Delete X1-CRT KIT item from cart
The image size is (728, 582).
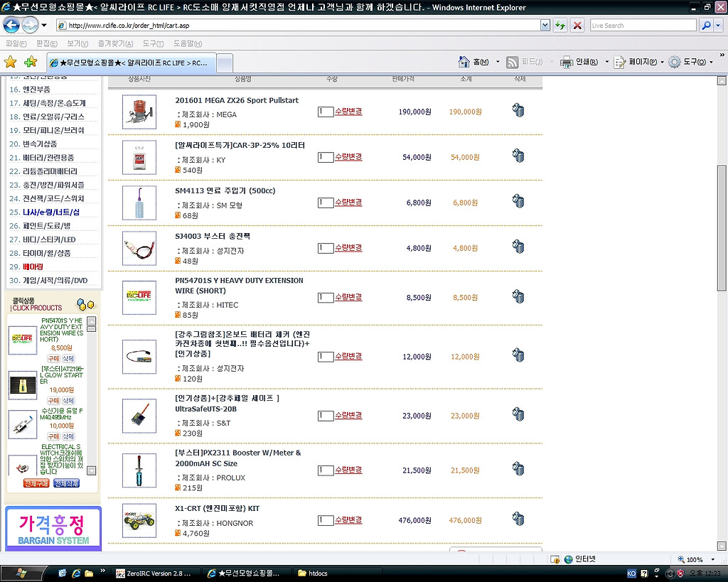(518, 519)
